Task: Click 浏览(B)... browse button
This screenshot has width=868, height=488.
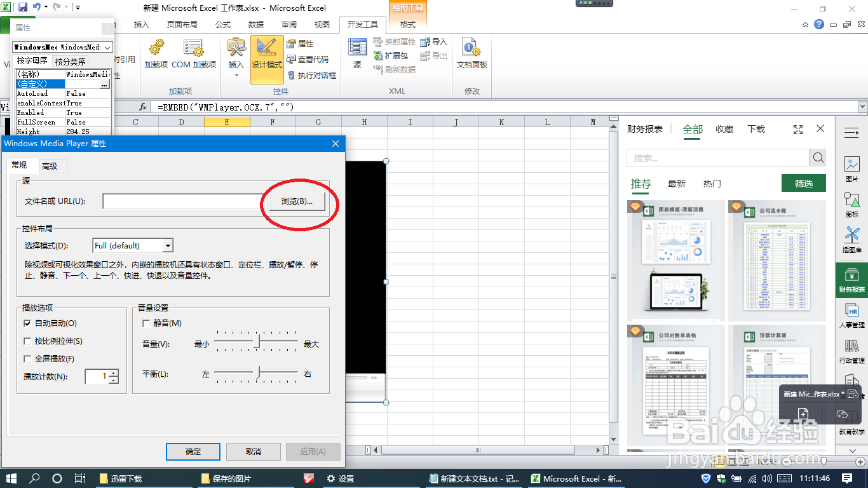Action: tap(297, 201)
